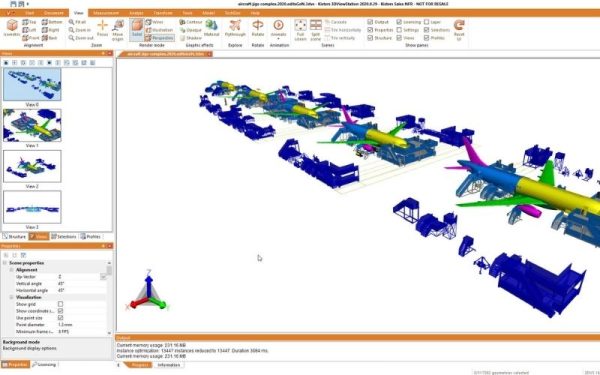Viewport: 600px width, 375px height.
Task: Select the Move origin tool
Action: click(x=117, y=30)
